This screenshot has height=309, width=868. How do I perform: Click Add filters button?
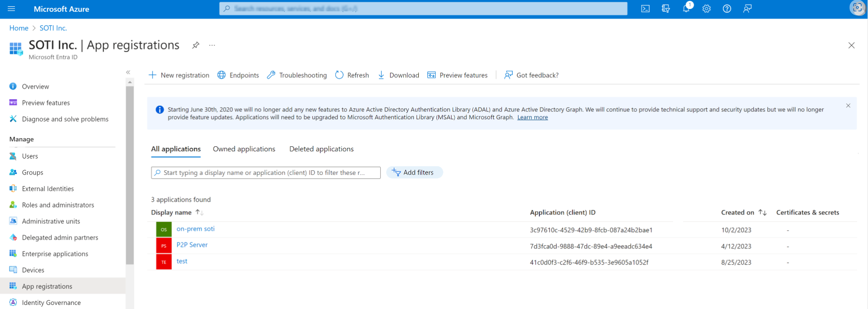point(414,173)
